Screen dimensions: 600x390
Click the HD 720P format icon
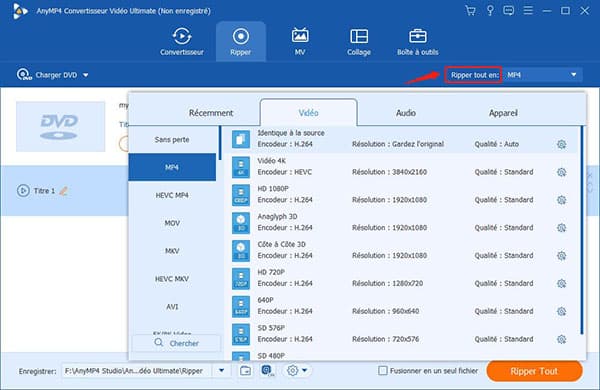point(241,279)
